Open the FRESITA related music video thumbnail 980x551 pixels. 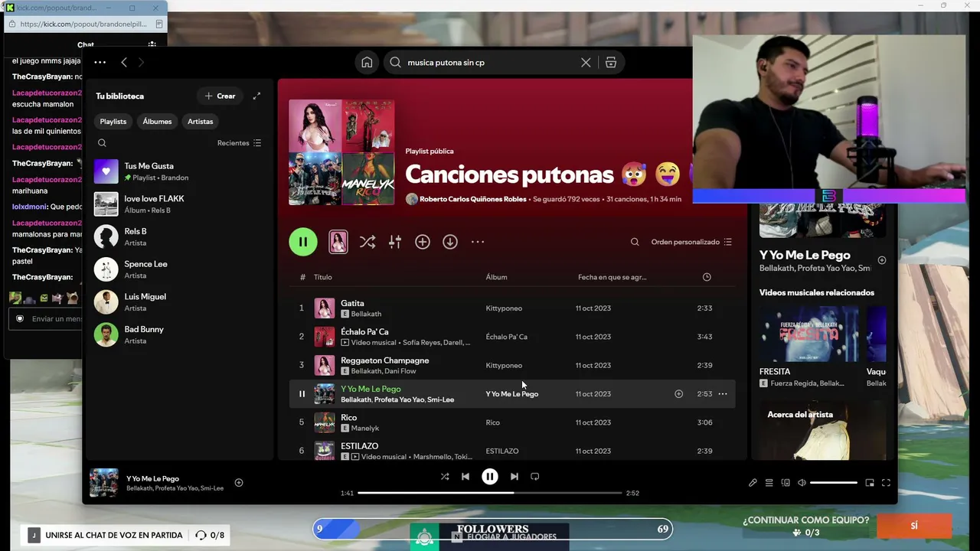pos(808,334)
